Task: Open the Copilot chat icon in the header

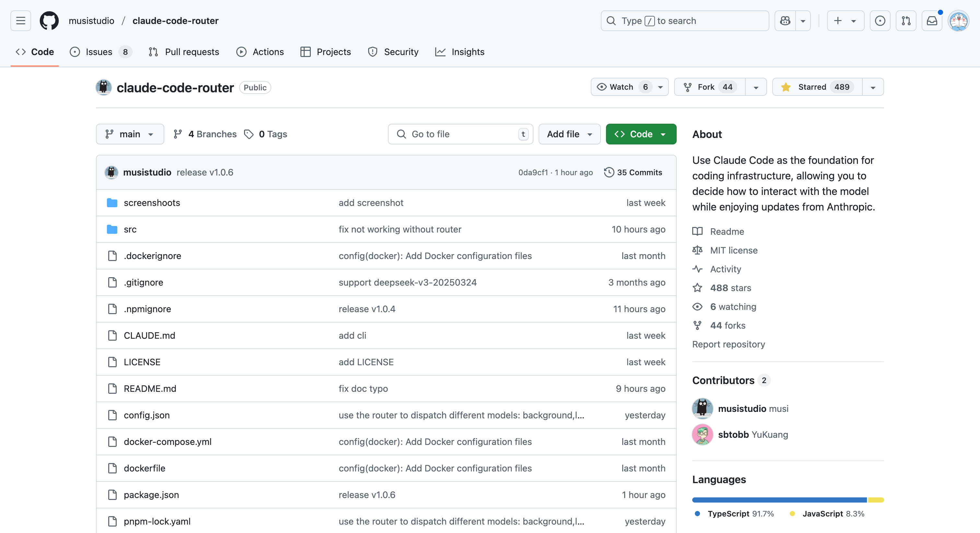Action: [x=785, y=20]
